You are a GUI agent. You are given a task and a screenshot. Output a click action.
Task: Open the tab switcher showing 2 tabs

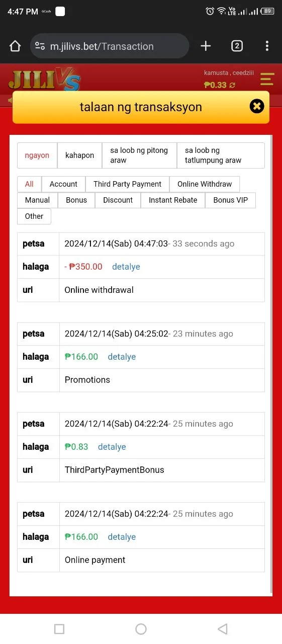[237, 46]
